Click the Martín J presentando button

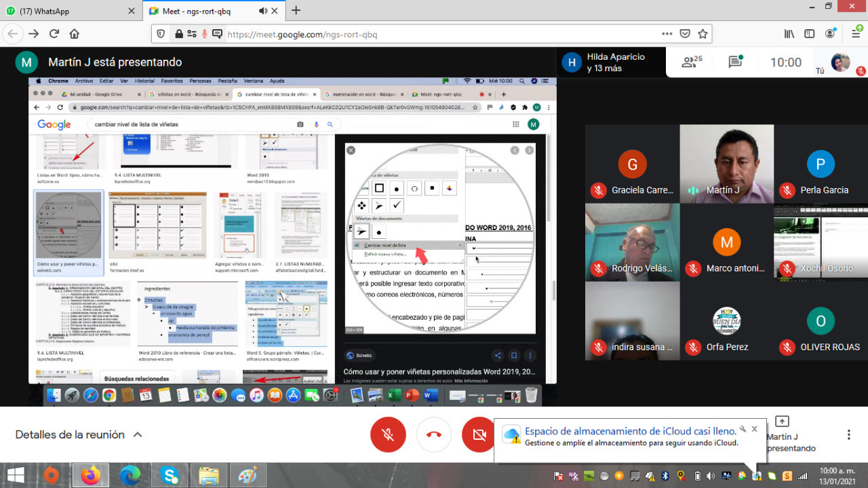tap(782, 434)
